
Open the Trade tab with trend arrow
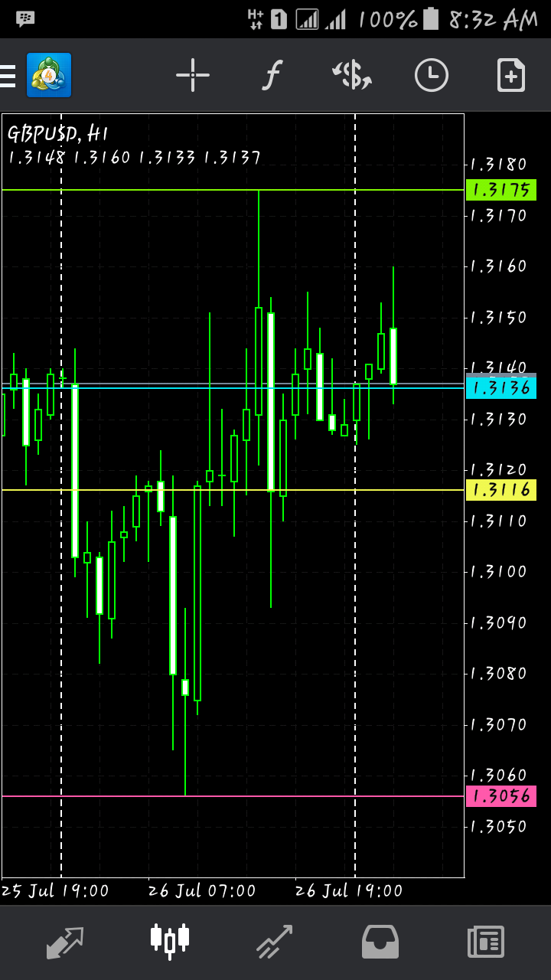click(x=275, y=942)
